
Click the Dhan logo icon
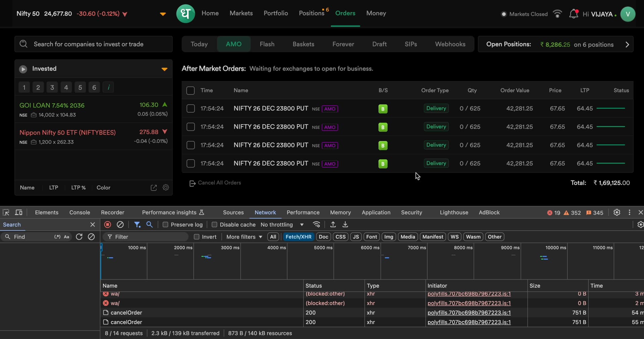pyautogui.click(x=185, y=14)
